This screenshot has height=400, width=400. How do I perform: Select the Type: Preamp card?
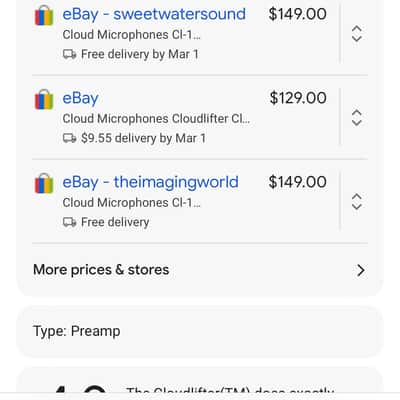click(200, 331)
